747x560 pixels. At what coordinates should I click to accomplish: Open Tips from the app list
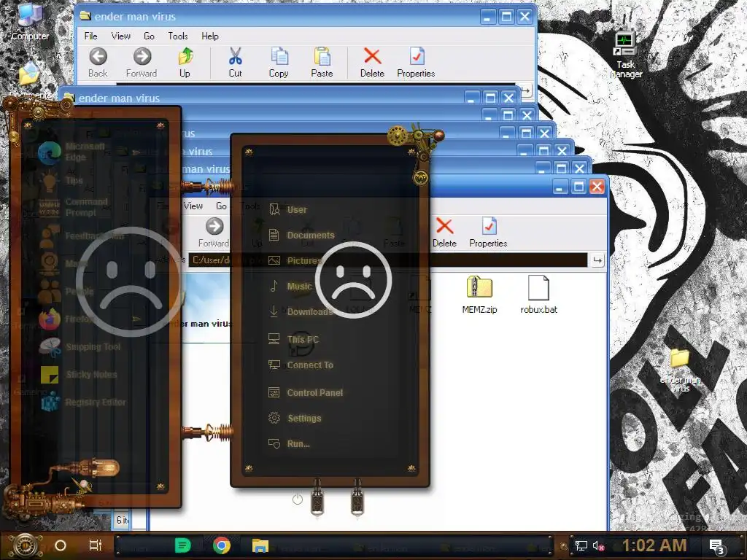[61, 181]
